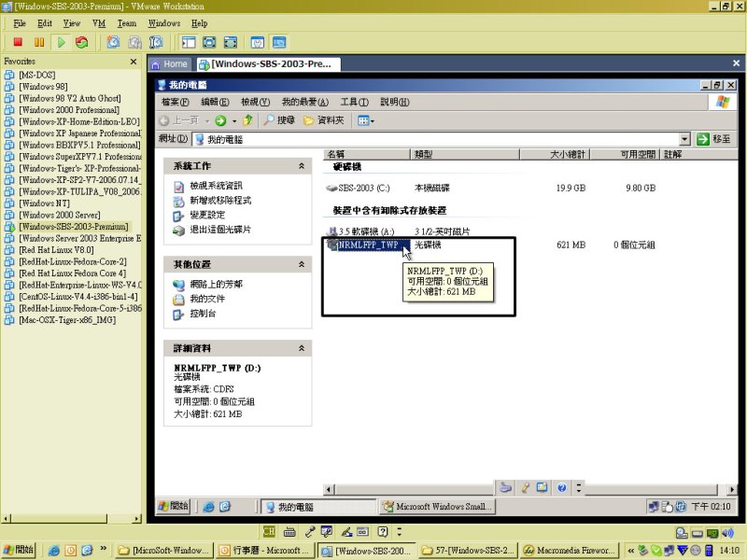Image resolution: width=747 pixels, height=560 pixels.
Task: Click the Console view toolbar icon
Action: pos(279,42)
